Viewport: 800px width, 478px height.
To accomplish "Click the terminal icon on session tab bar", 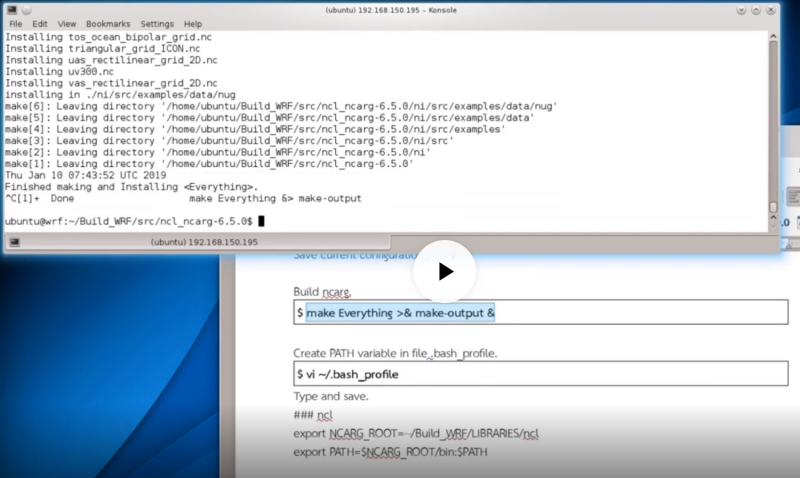I will click(14, 242).
